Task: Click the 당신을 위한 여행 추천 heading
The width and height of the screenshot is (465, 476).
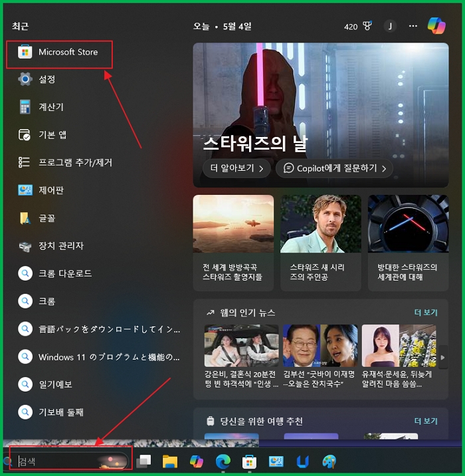Action: [x=261, y=421]
